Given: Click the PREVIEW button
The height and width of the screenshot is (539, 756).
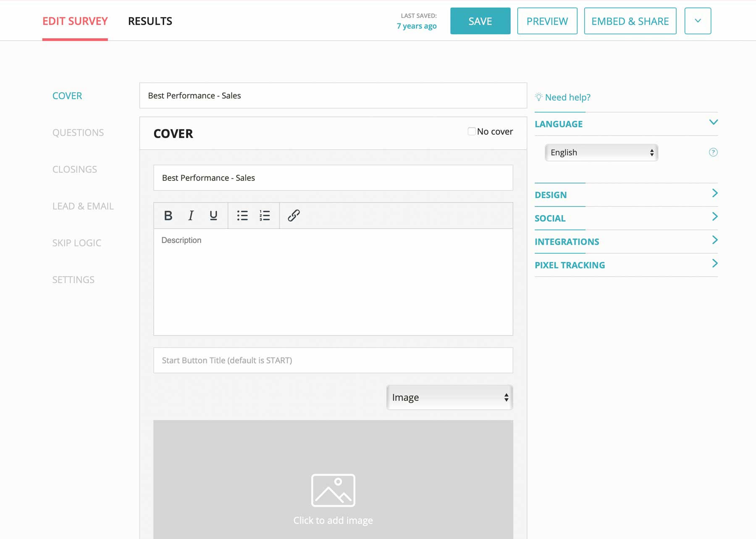Looking at the screenshot, I should click(547, 21).
